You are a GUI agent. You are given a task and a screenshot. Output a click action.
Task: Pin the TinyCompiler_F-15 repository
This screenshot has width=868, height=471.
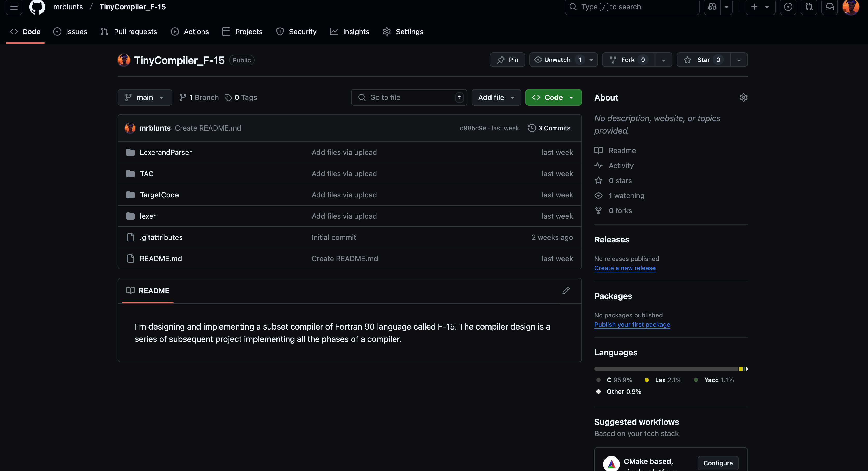(508, 60)
